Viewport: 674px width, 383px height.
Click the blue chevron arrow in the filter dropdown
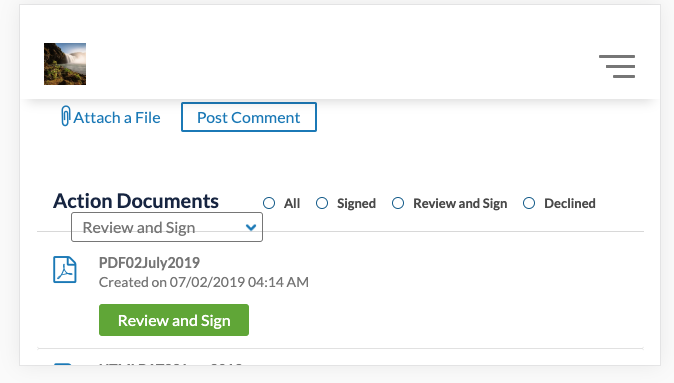251,227
